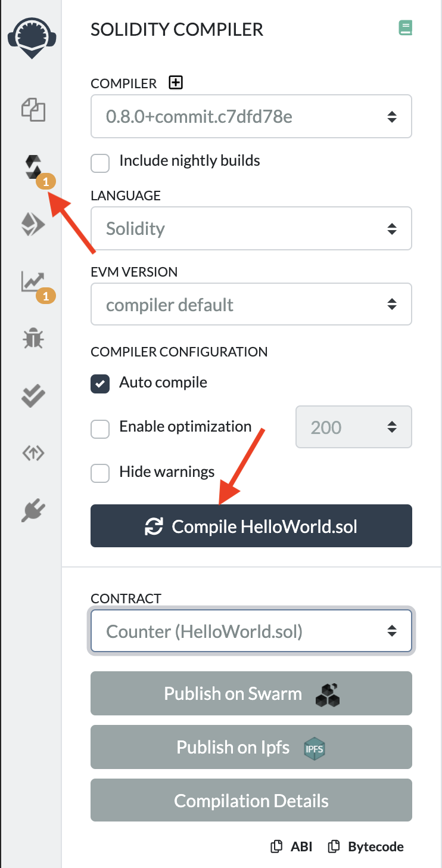Click the Remix logo home icon

(32, 37)
